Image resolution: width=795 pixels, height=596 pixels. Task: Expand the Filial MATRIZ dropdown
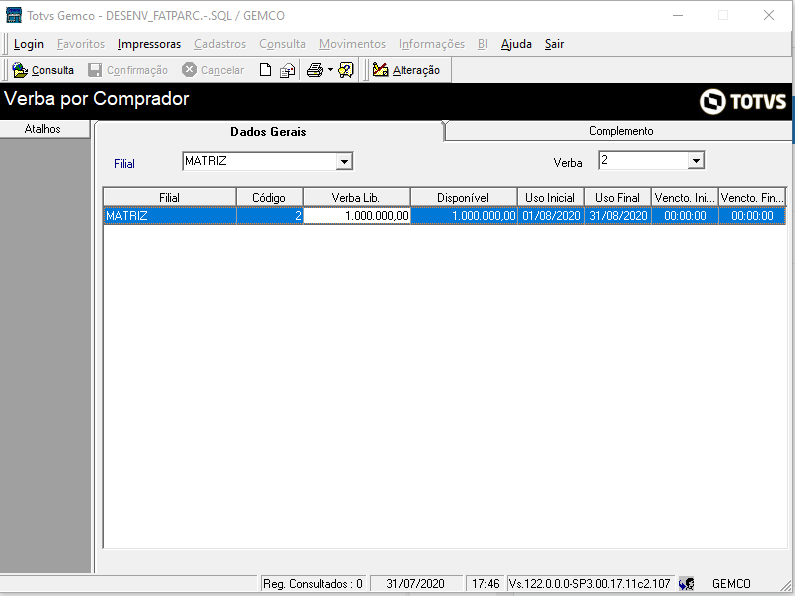[x=344, y=162]
